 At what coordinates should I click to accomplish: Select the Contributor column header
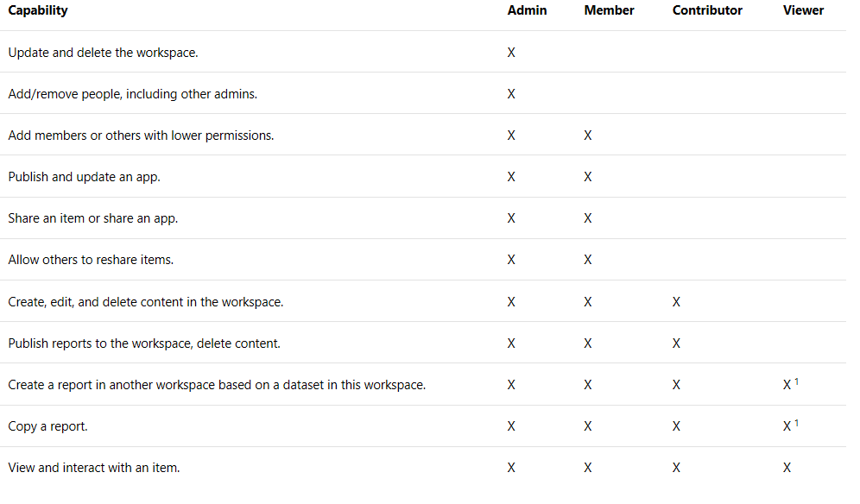pos(707,10)
